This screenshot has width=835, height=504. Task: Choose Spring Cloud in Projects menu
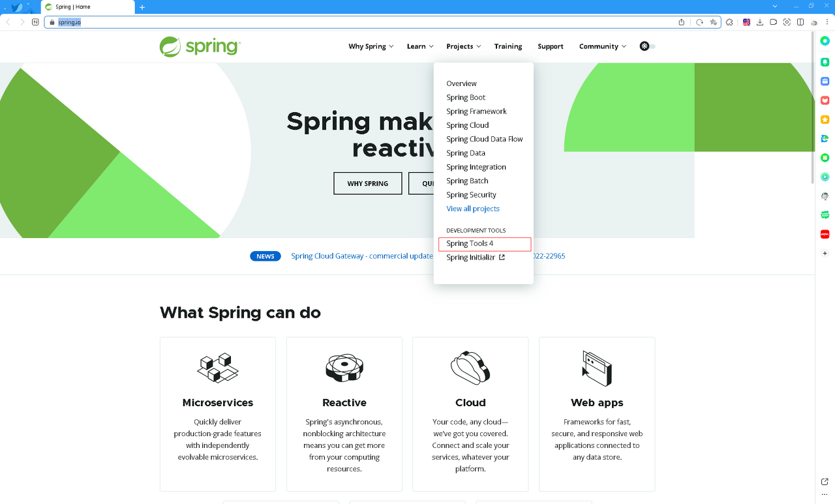point(467,125)
